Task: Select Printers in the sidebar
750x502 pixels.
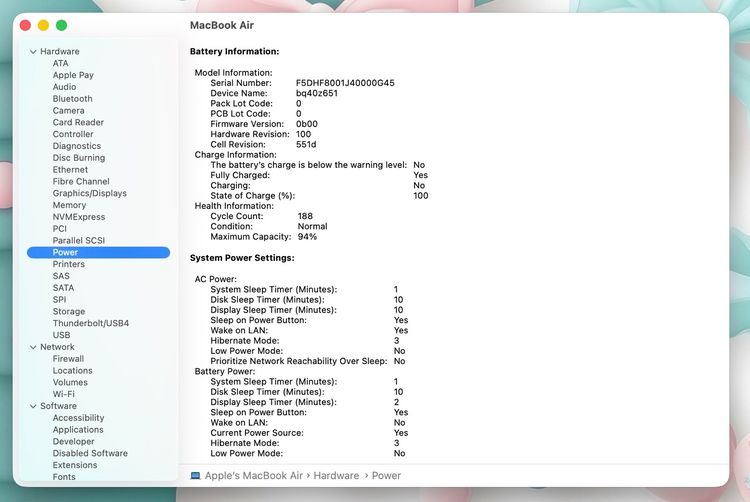Action: (68, 264)
